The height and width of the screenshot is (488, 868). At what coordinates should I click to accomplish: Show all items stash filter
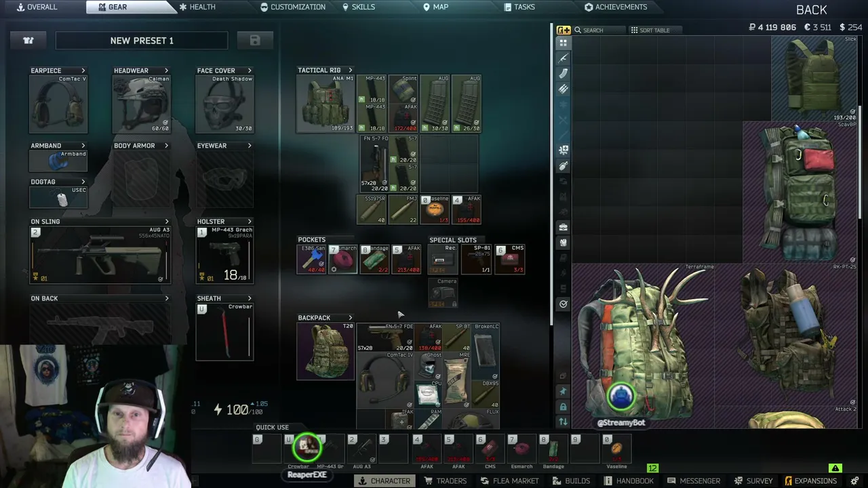click(564, 43)
